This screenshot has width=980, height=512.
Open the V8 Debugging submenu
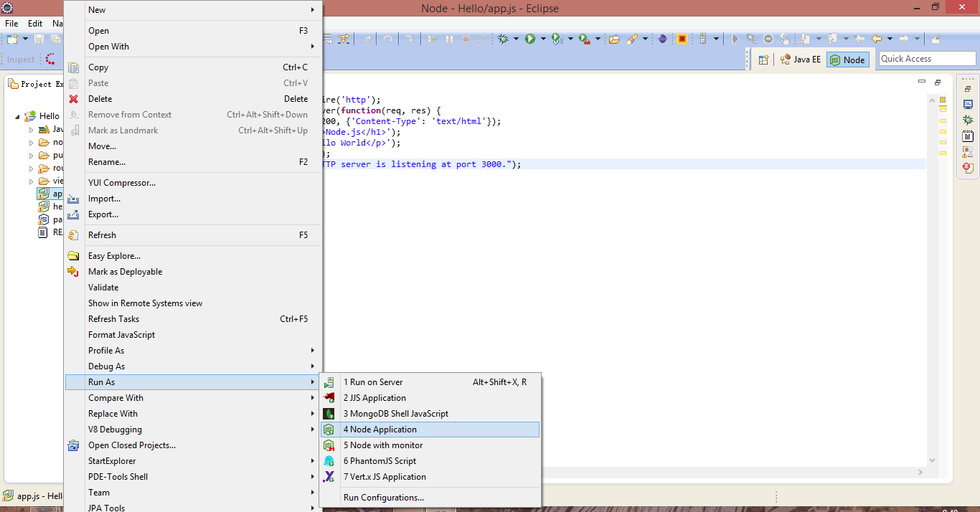[x=194, y=430]
